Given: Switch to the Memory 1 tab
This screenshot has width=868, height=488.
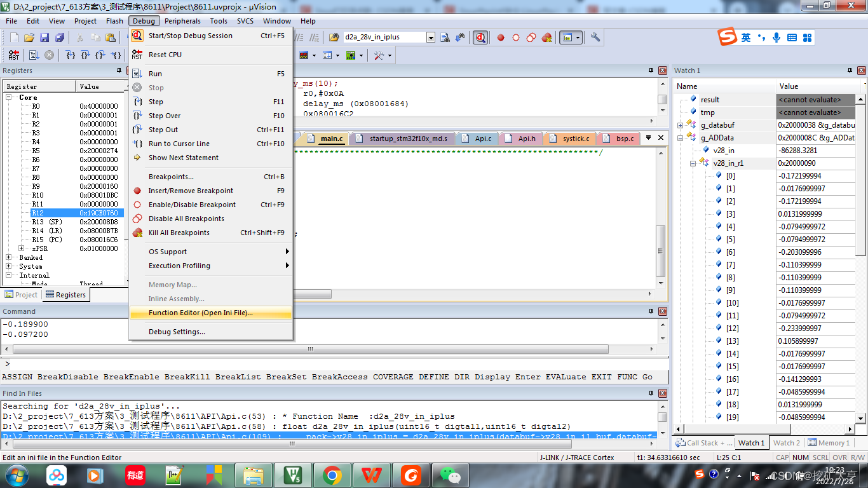Looking at the screenshot, I should [x=829, y=443].
